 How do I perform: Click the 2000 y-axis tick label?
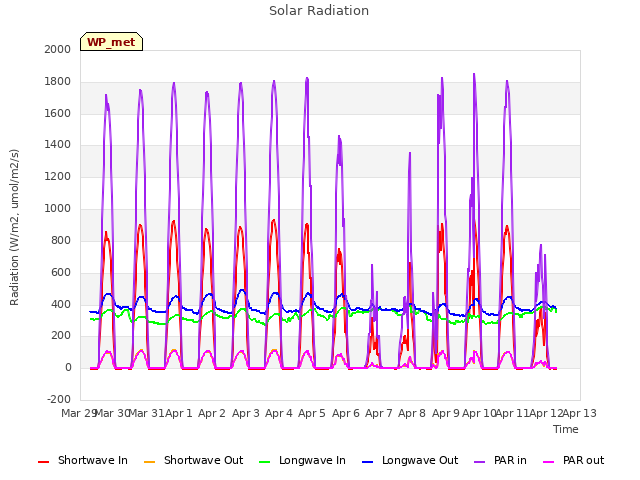pyautogui.click(x=58, y=49)
